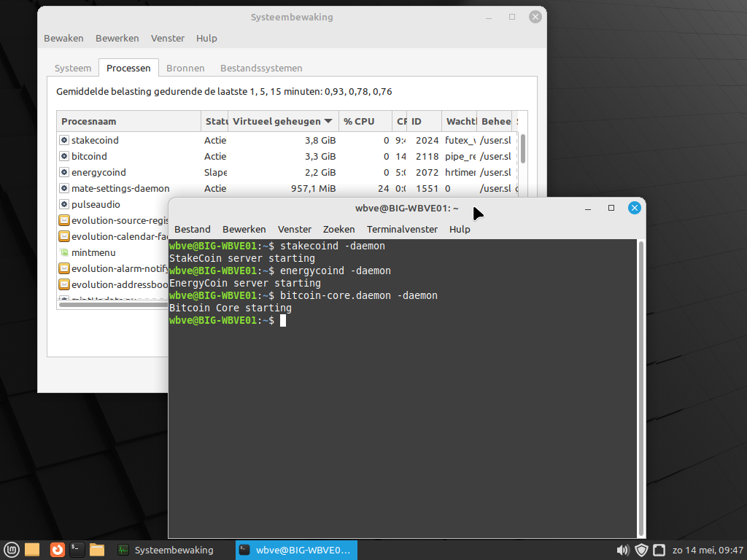Open the Bestand menu in the terminal
747x560 pixels.
coord(193,229)
